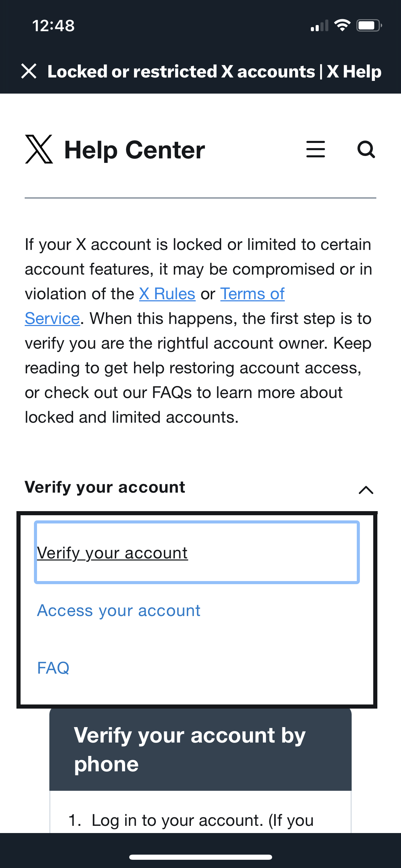
Task: Tap the X logo in header
Action: point(39,149)
